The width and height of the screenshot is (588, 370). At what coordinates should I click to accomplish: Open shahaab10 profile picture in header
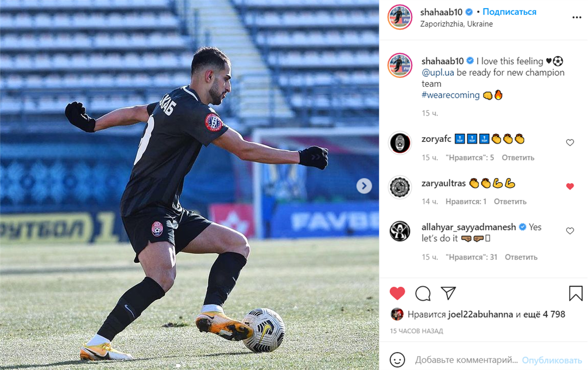(x=400, y=17)
